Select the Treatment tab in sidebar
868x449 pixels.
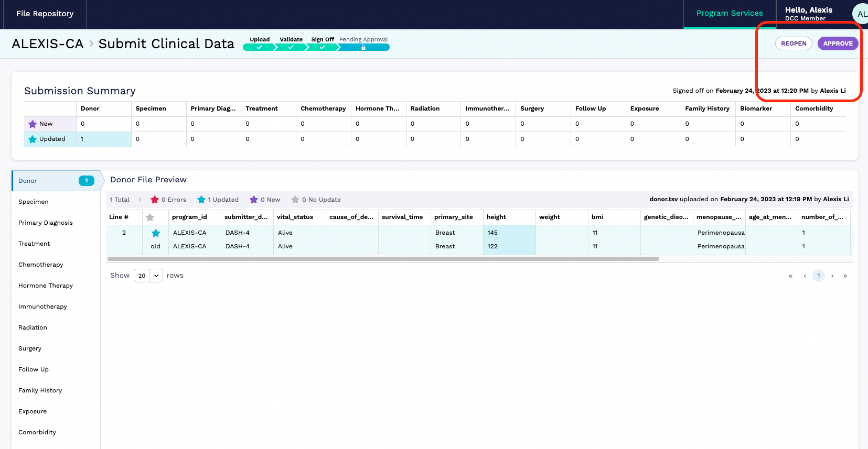(x=56, y=244)
